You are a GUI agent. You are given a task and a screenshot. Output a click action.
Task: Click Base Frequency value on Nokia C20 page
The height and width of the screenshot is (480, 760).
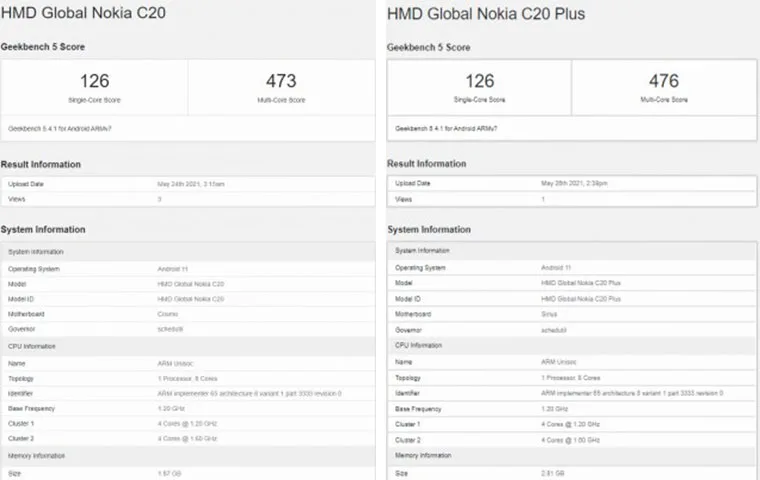click(x=171, y=409)
